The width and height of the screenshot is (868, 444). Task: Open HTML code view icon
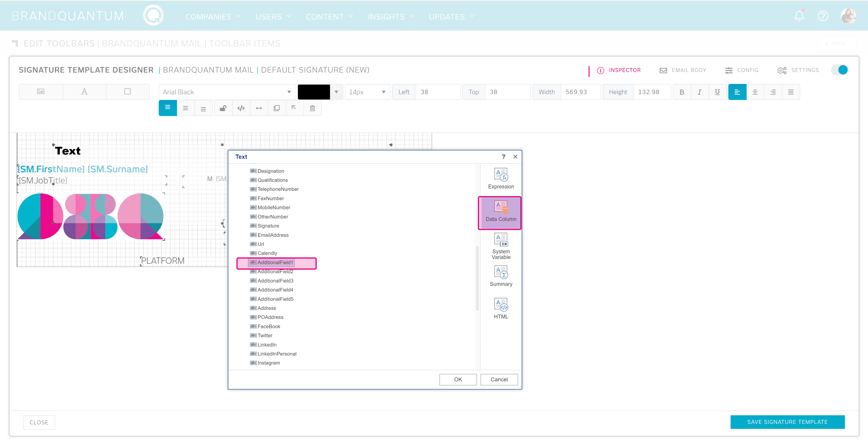point(241,108)
